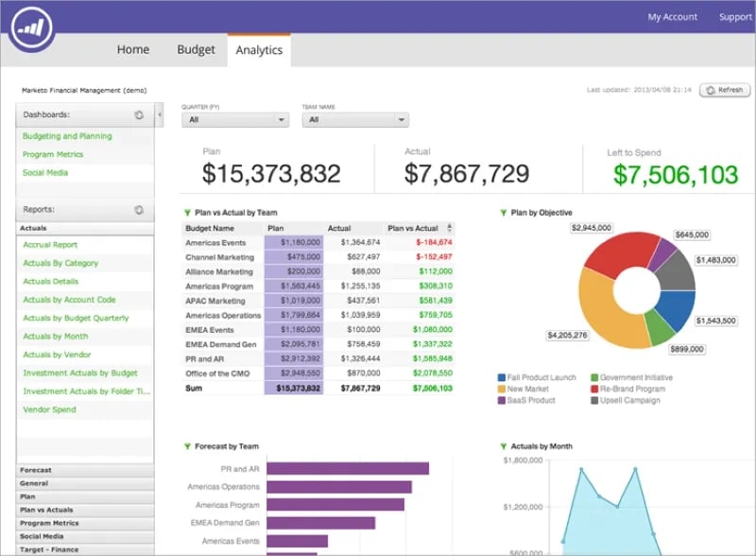
Task: Click the filter icon on Actuals by Month
Action: (503, 445)
